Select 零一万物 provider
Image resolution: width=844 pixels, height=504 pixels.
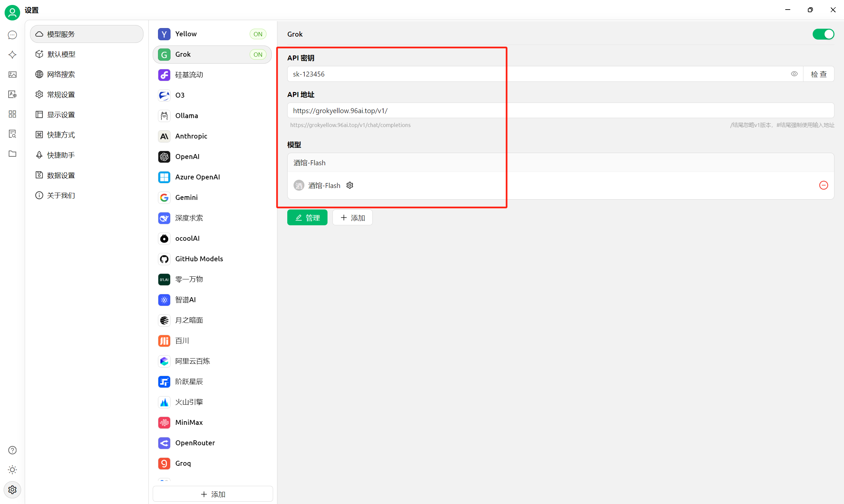pos(212,279)
